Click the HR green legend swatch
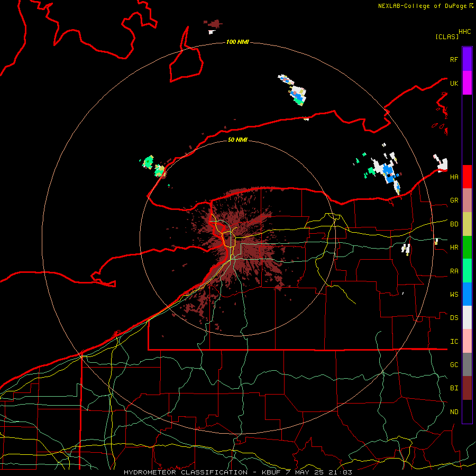Screen dimensions: 476x476 (467, 248)
